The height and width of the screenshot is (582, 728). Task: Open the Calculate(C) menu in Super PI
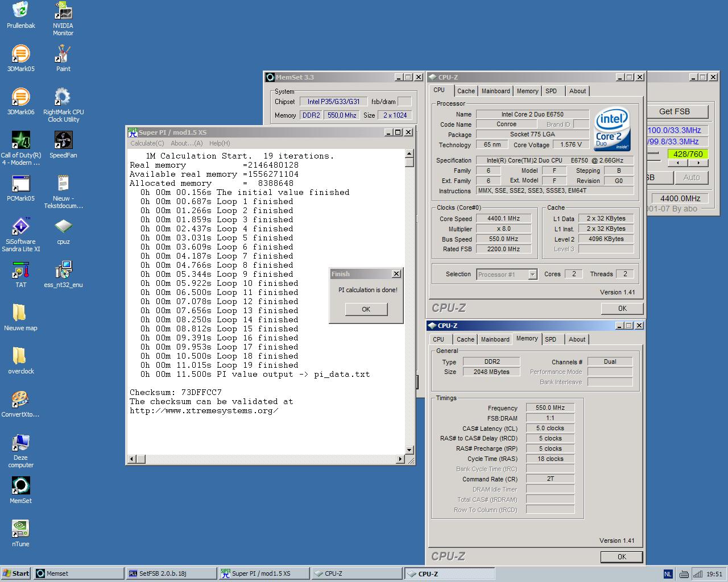click(147, 143)
